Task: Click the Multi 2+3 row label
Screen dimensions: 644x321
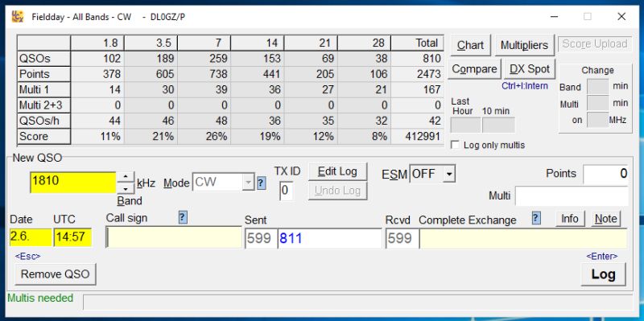Action: coord(44,105)
